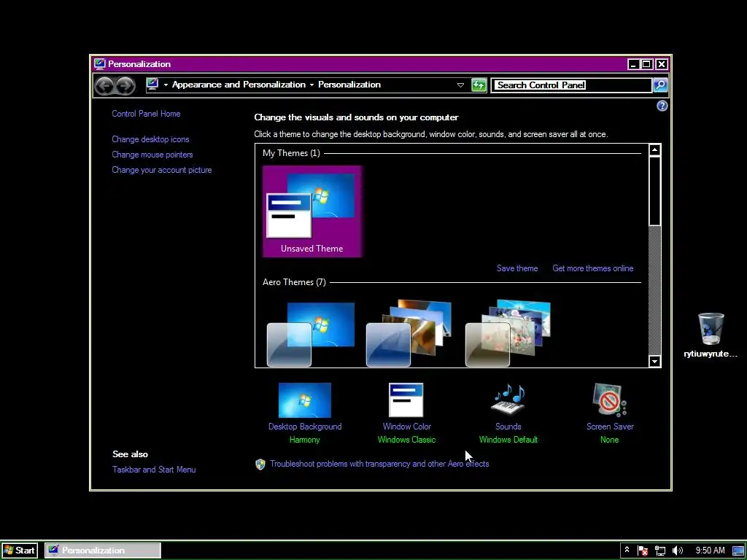This screenshot has width=747, height=560.
Task: Click the Show desktop tray icon
Action: pos(738,551)
